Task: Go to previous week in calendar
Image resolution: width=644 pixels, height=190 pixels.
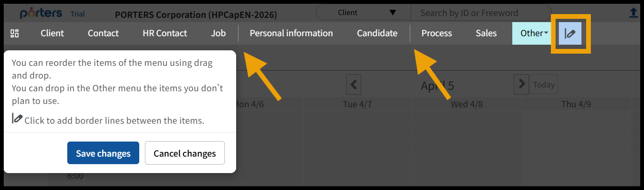Action: click(353, 85)
